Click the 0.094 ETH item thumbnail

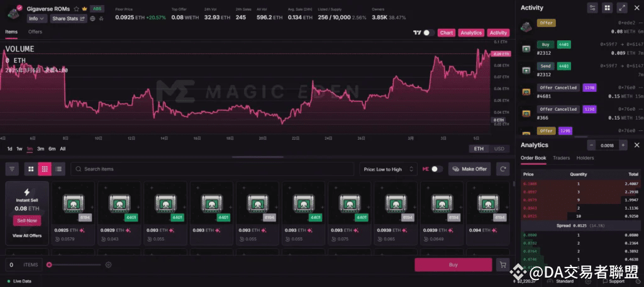(x=488, y=205)
